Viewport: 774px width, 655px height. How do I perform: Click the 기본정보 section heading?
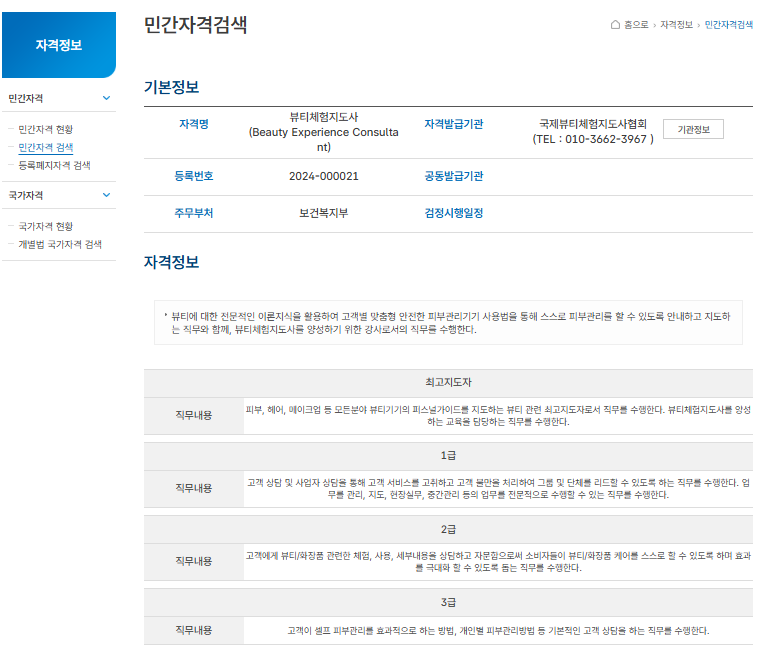pos(171,87)
